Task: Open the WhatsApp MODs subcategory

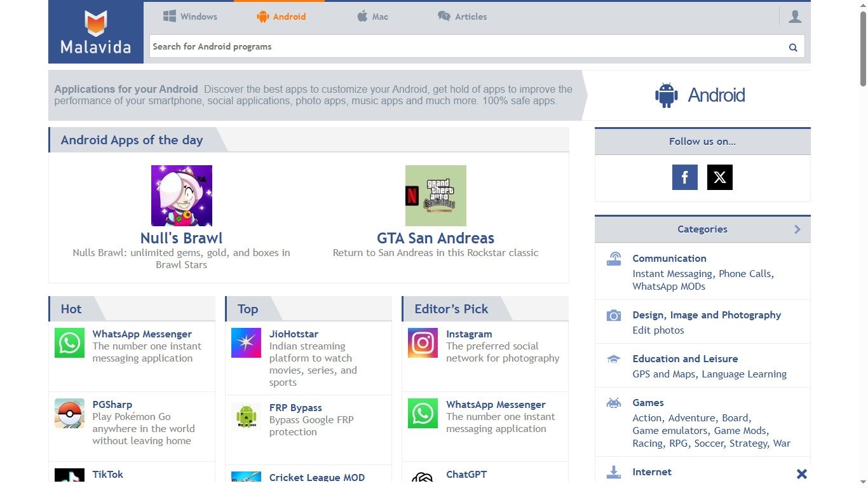Action: 668,287
